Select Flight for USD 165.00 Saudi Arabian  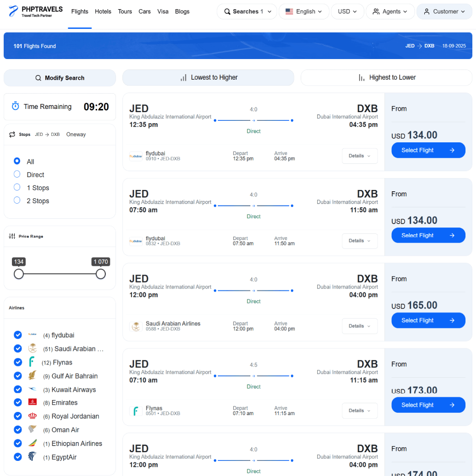pos(428,320)
